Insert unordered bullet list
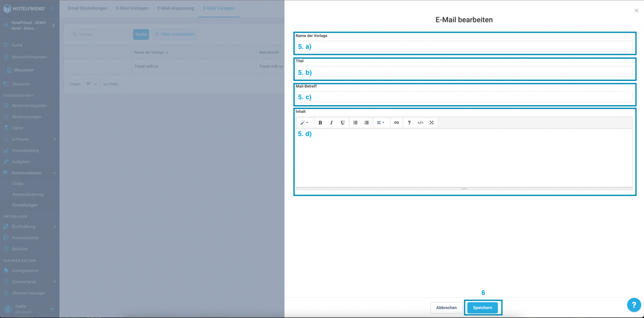The image size is (644, 318). [356, 123]
